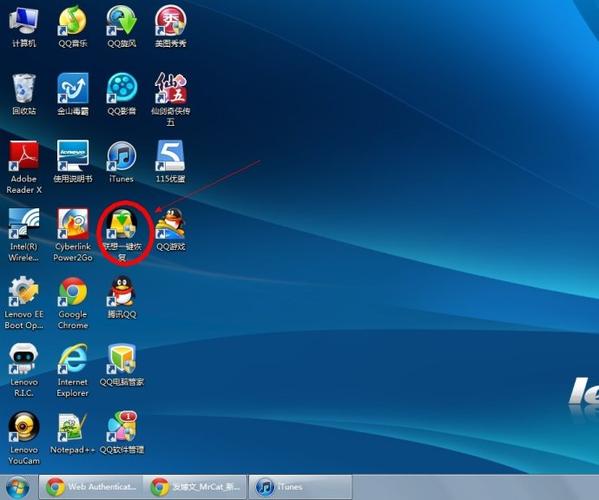Image resolution: width=599 pixels, height=500 pixels.
Task: Select the 回收站 recycle bin
Action: point(24,94)
